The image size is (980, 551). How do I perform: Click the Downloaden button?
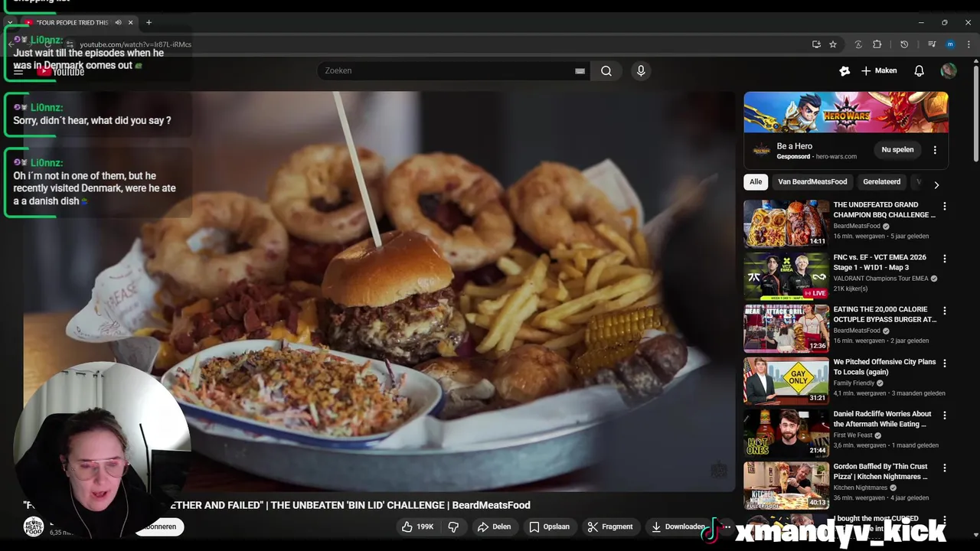pyautogui.click(x=677, y=527)
